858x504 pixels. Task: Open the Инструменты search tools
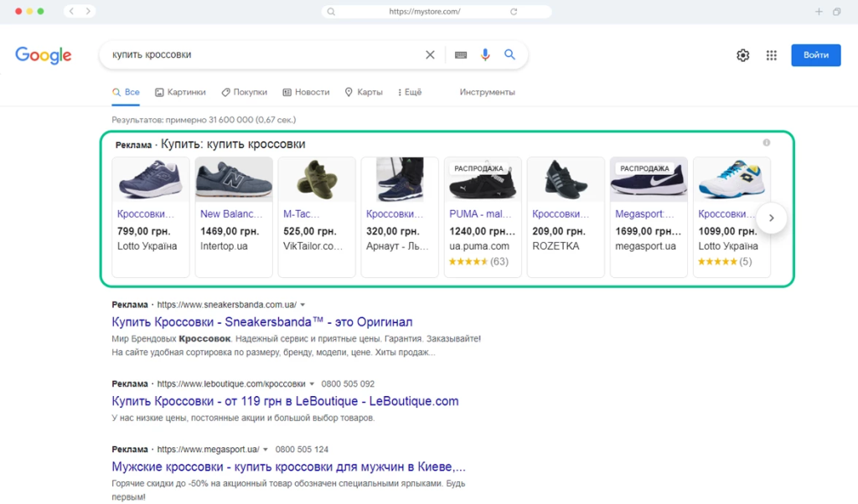[x=487, y=92]
